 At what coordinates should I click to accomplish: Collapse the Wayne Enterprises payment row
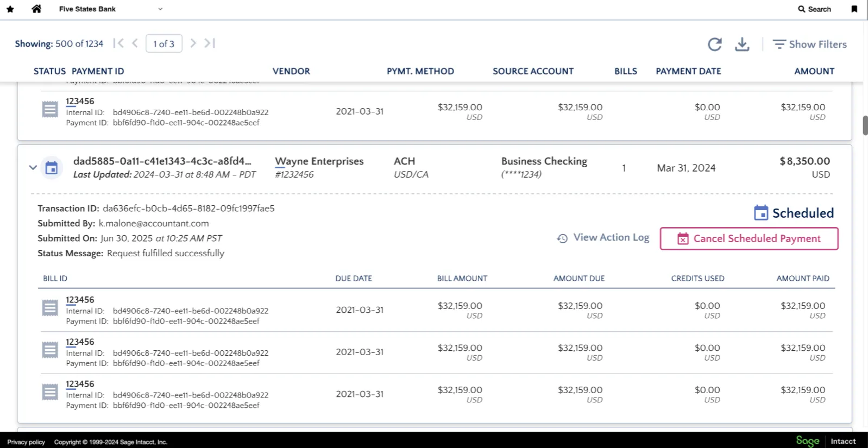pos(33,168)
